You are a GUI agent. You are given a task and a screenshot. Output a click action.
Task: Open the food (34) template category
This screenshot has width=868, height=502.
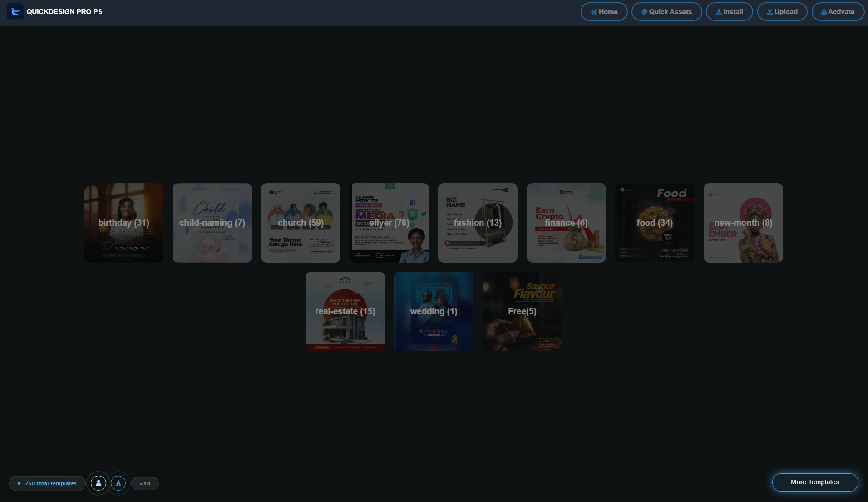pos(654,223)
